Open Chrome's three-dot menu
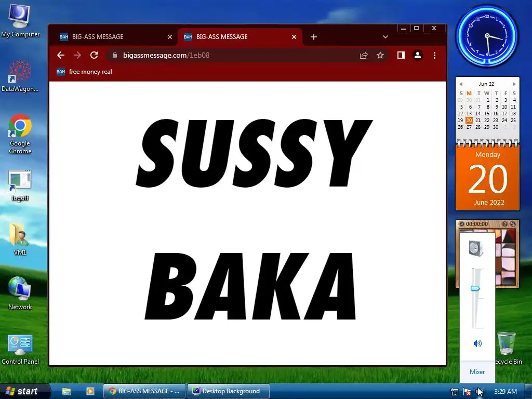 pos(434,55)
